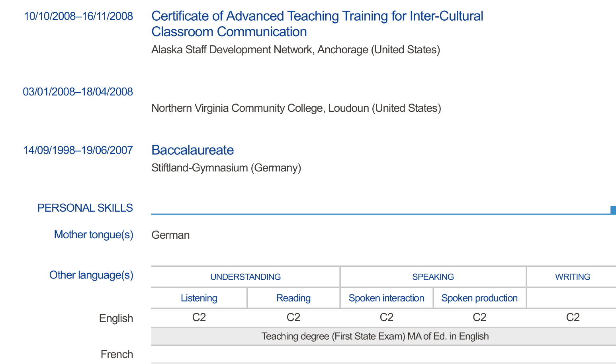616x364 pixels.
Task: Click the Certificate of Advanced Teaching Training title
Action: [x=317, y=24]
